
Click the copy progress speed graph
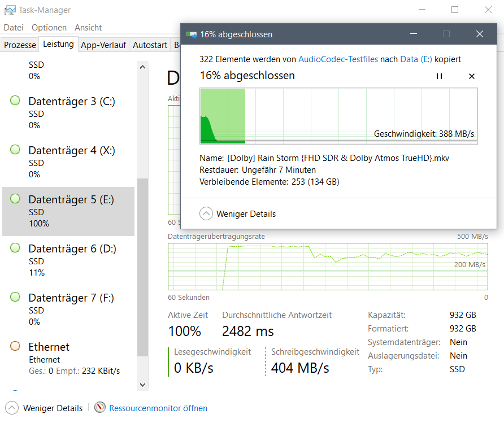(x=338, y=116)
